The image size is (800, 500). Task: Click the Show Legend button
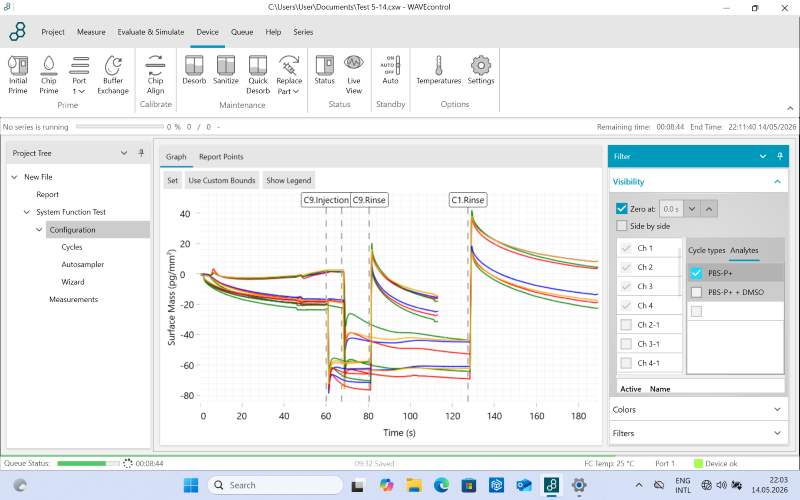coord(288,180)
